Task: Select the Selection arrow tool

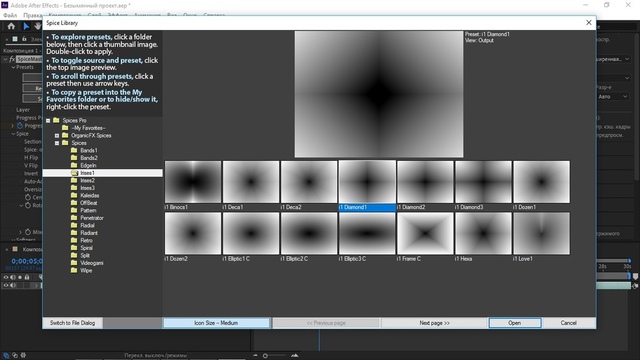Action: [26, 26]
